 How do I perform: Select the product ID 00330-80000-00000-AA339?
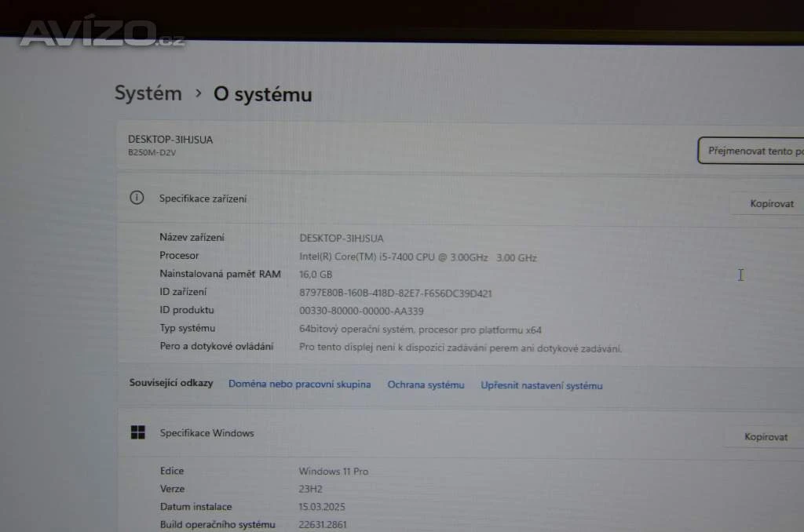pyautogui.click(x=361, y=311)
